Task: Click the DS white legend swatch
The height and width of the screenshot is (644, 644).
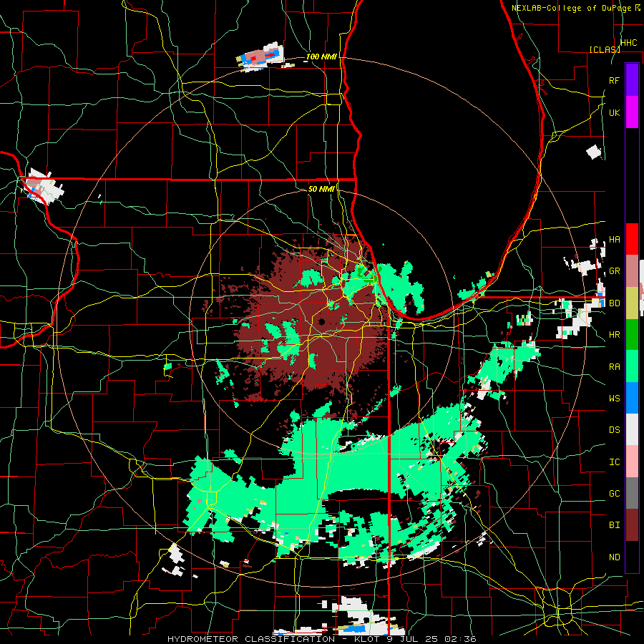Action: point(632,429)
